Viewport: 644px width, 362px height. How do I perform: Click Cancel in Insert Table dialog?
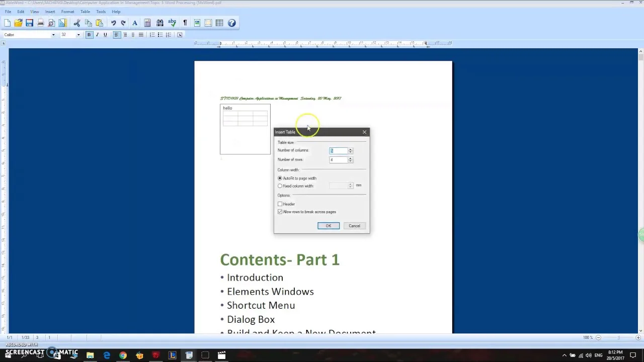pos(354,226)
